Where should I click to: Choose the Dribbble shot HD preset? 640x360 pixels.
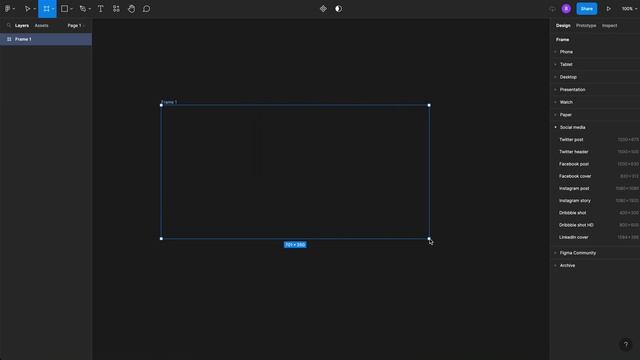pyautogui.click(x=595, y=225)
